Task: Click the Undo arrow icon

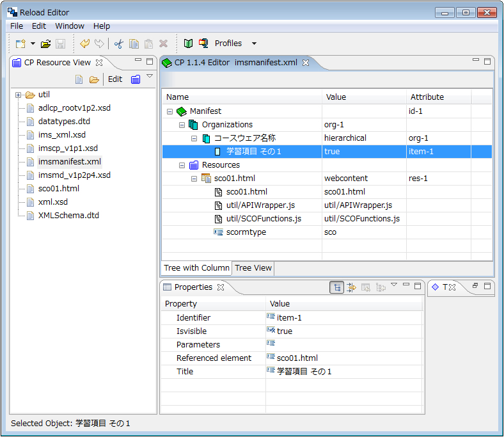Action: (x=84, y=44)
